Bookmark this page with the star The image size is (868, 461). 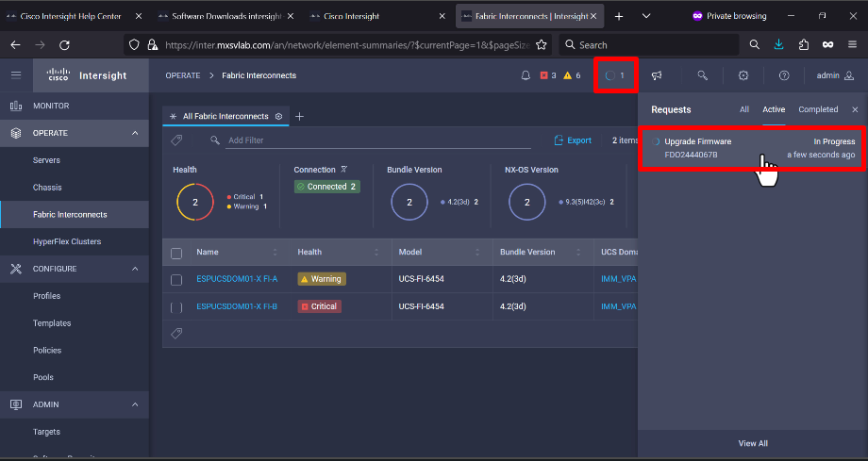click(x=541, y=45)
